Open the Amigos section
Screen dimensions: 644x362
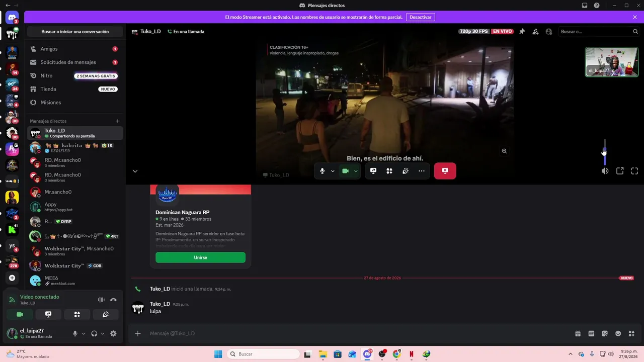[x=75, y=49]
